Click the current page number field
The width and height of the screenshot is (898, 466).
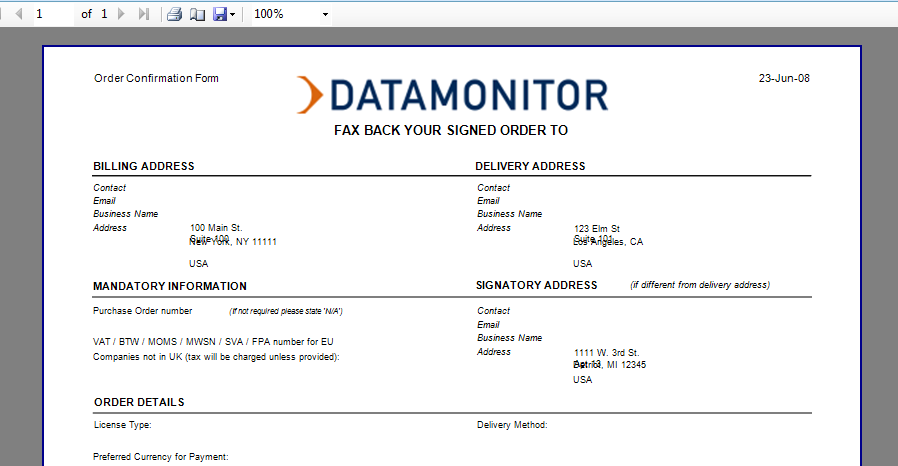pyautogui.click(x=53, y=14)
